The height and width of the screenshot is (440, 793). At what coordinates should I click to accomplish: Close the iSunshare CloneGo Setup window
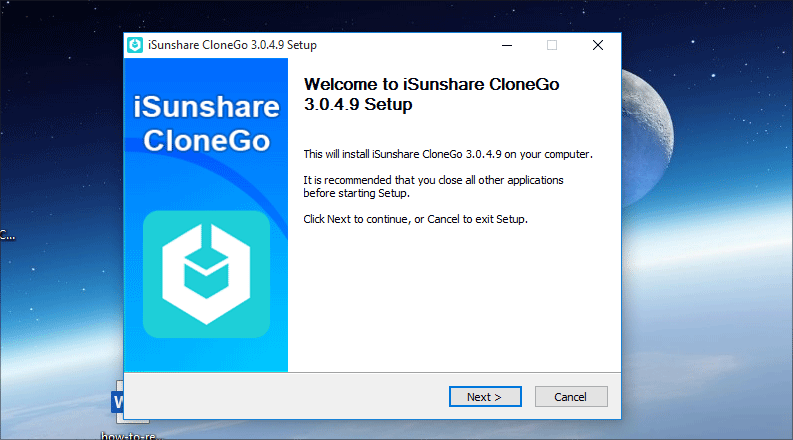tap(598, 45)
